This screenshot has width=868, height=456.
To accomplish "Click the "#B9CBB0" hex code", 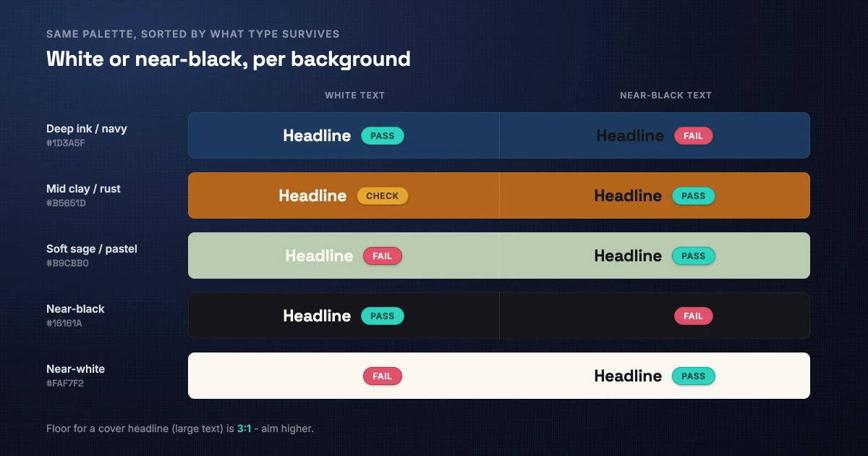I will (67, 263).
